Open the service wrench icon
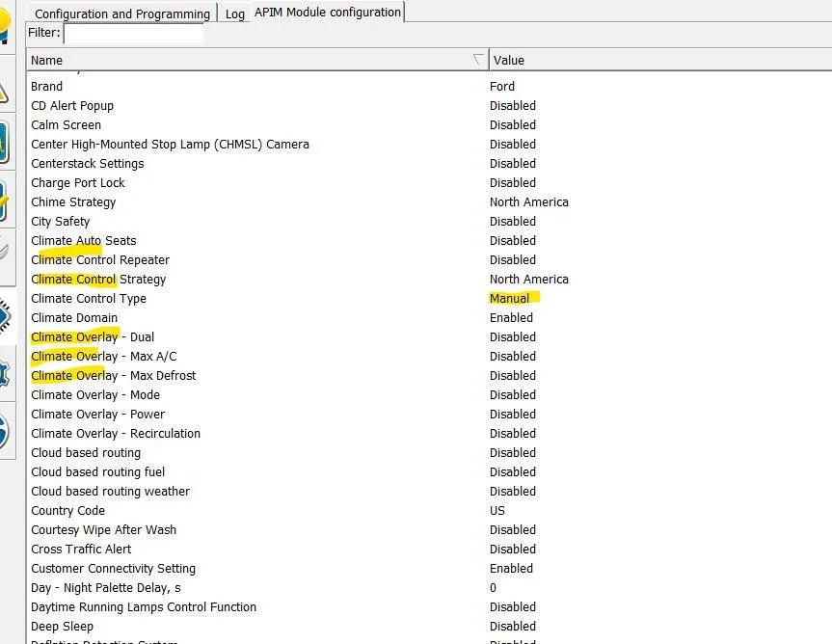Screen dimensions: 832x644 coord(4,250)
